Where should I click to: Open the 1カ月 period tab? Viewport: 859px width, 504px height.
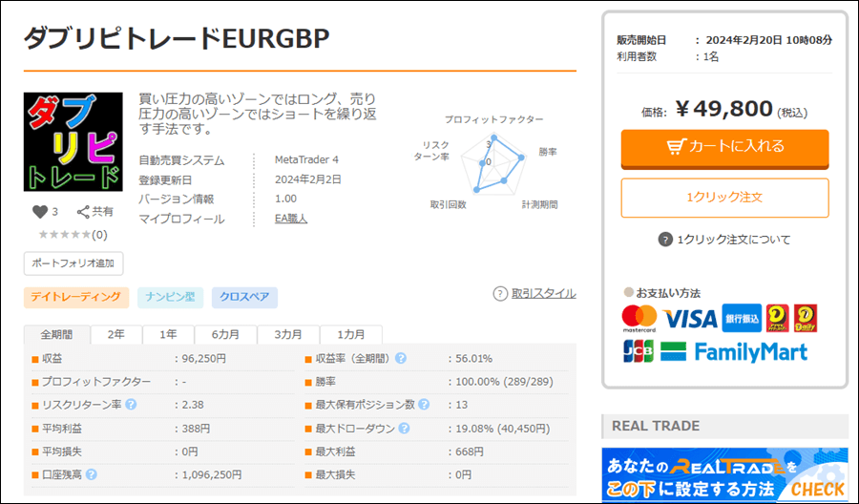[x=350, y=335]
